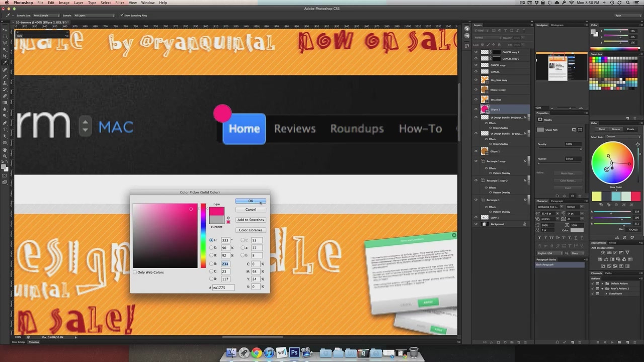Hide the btn_close copy layer
Image resolution: width=644 pixels, height=362 pixels.
tap(476, 80)
